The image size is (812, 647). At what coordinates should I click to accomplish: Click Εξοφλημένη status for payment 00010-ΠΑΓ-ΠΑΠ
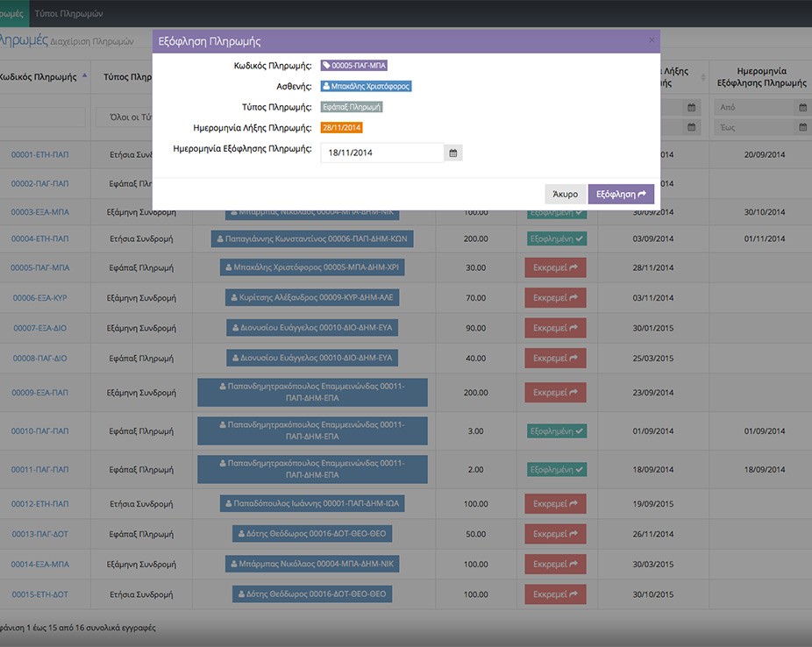pos(557,431)
